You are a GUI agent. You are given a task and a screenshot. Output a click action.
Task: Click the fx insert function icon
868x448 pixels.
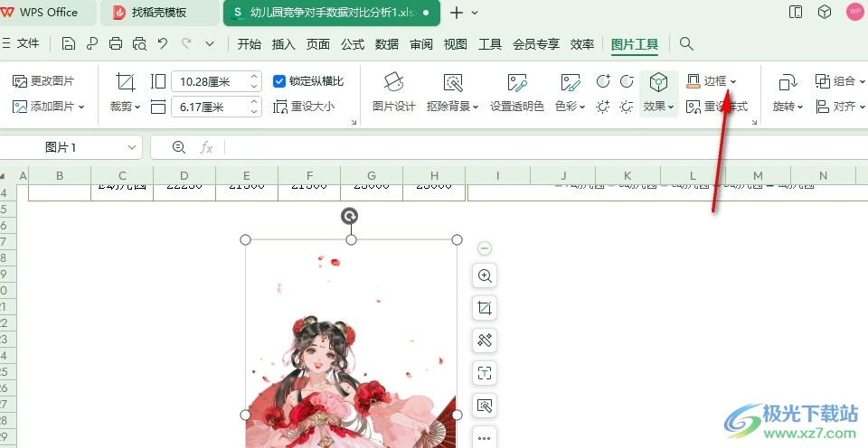pyautogui.click(x=206, y=147)
